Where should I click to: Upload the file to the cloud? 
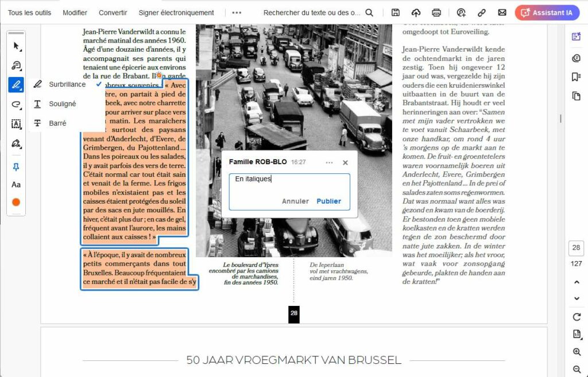(416, 13)
